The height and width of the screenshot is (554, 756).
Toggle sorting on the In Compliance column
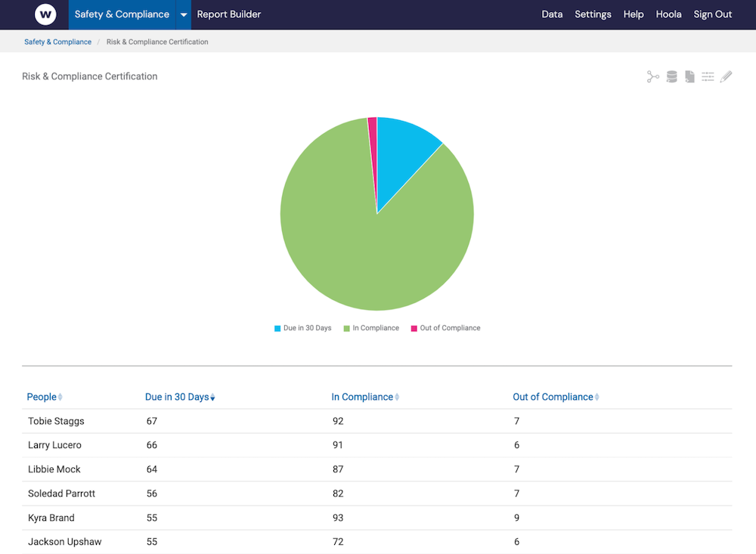coord(396,396)
